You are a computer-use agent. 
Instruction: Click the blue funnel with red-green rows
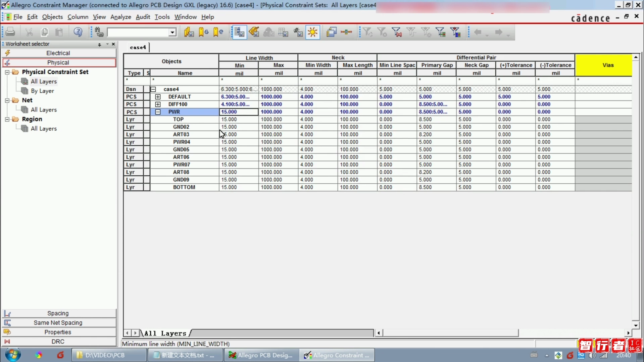tap(440, 32)
